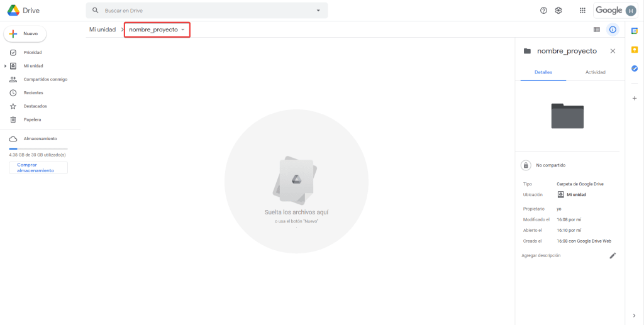Click Mi unidad location link
This screenshot has height=325, width=644.
click(572, 194)
